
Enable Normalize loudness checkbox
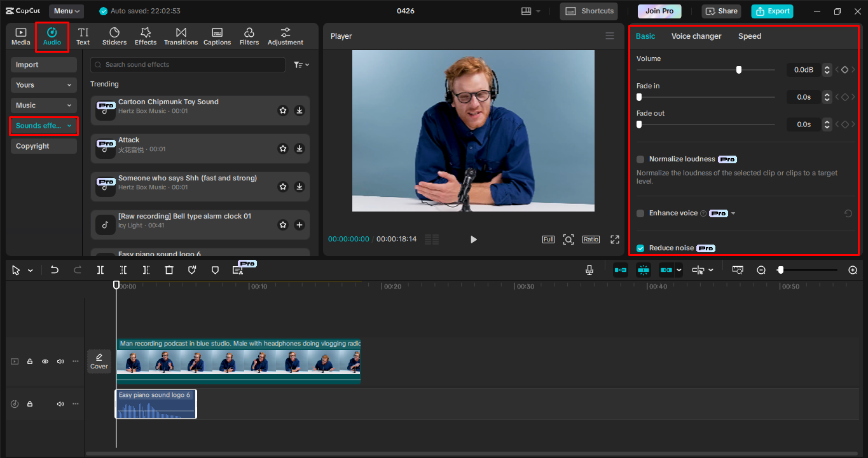640,159
